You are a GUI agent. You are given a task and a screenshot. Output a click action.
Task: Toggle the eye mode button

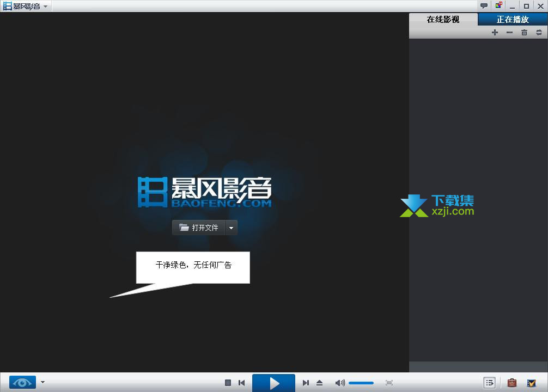tap(22, 382)
